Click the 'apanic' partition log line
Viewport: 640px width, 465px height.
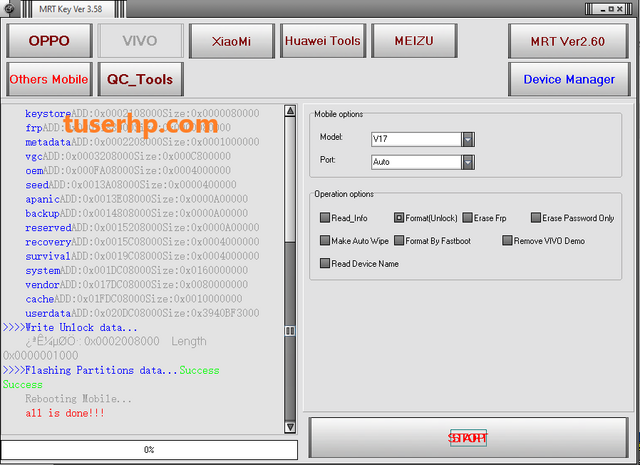(136, 199)
